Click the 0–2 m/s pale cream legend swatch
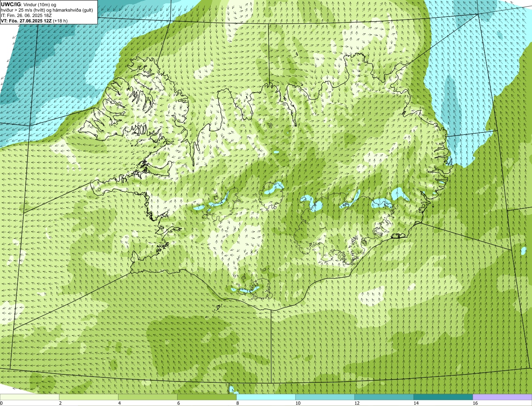This screenshot has width=532, height=406. pyautogui.click(x=30, y=397)
